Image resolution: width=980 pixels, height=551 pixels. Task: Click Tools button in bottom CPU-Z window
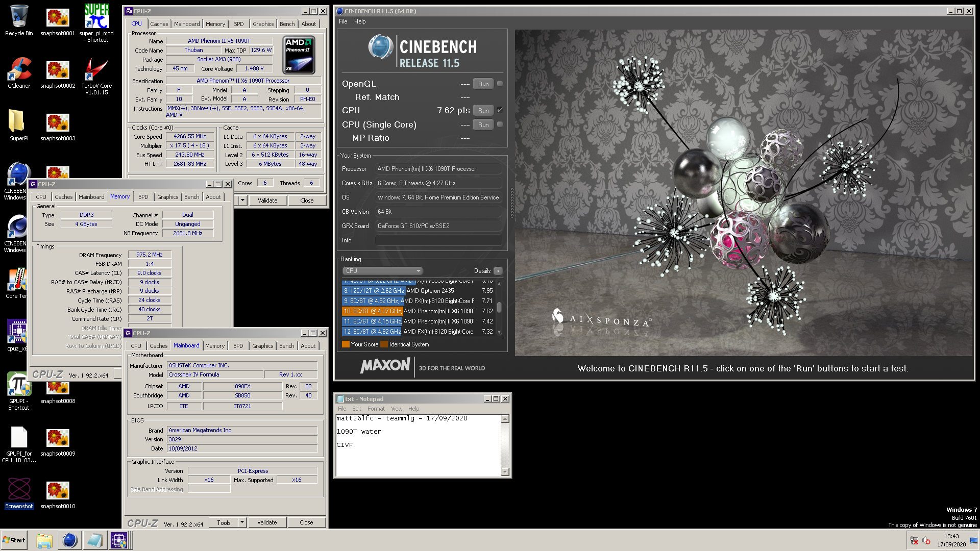[x=224, y=522]
